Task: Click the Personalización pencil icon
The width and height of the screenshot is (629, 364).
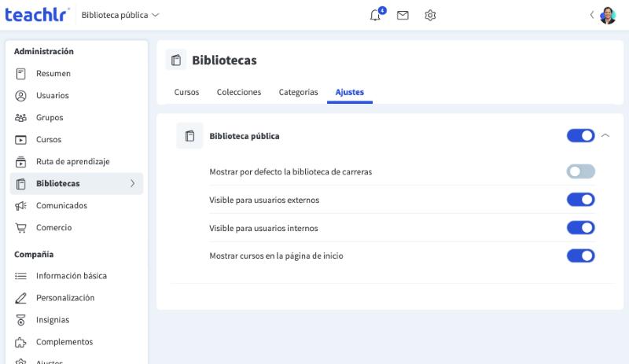Action: point(20,298)
